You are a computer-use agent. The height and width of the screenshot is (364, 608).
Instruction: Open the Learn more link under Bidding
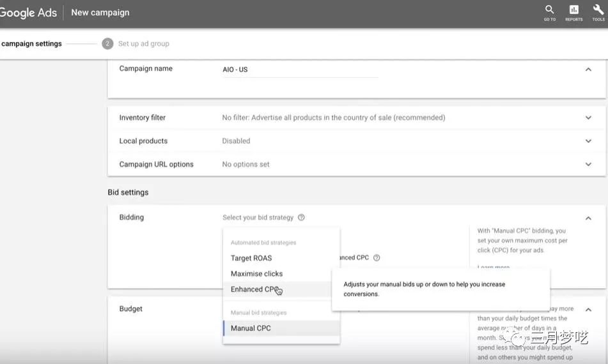click(494, 267)
